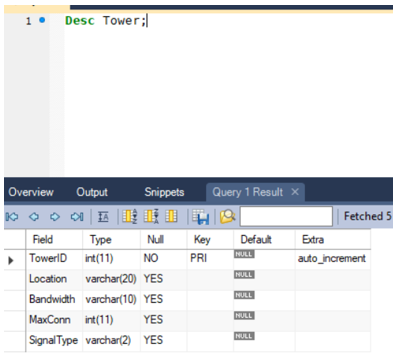Switch to the Overview tab
This screenshot has height=361, width=400.
pyautogui.click(x=31, y=192)
